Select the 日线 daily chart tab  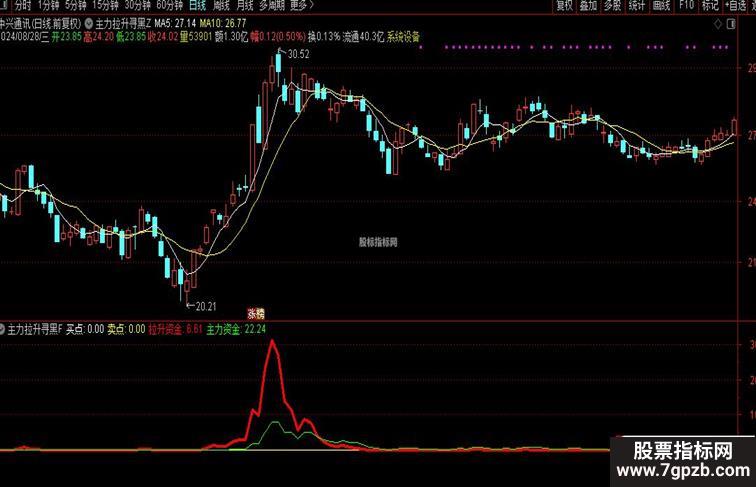(198, 6)
